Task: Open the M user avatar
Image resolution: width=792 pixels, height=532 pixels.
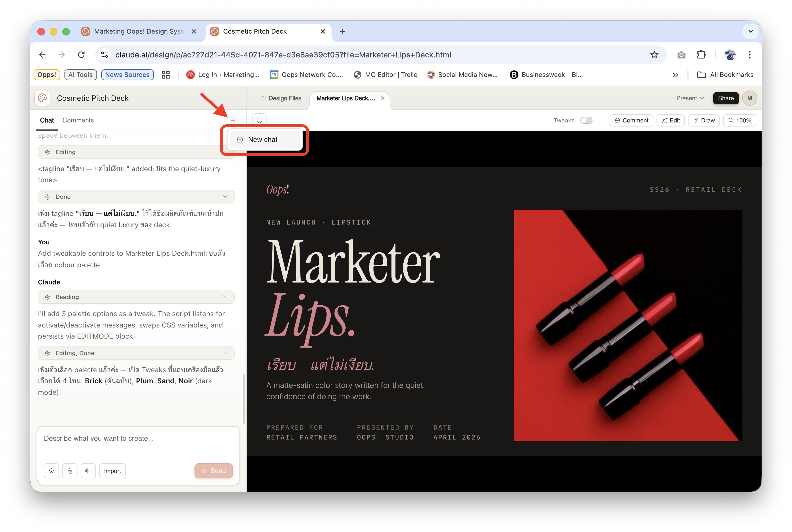Action: click(x=749, y=98)
